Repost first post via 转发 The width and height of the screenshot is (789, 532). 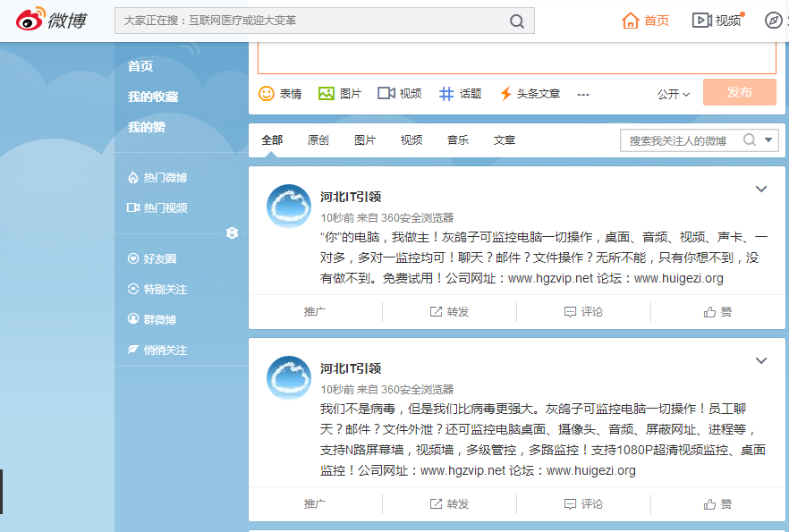(449, 312)
